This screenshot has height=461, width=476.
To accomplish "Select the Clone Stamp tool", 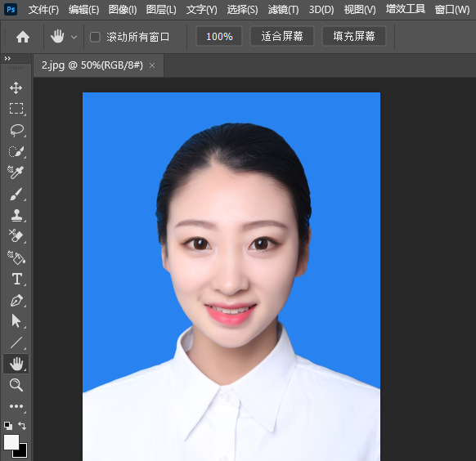I will 16,215.
